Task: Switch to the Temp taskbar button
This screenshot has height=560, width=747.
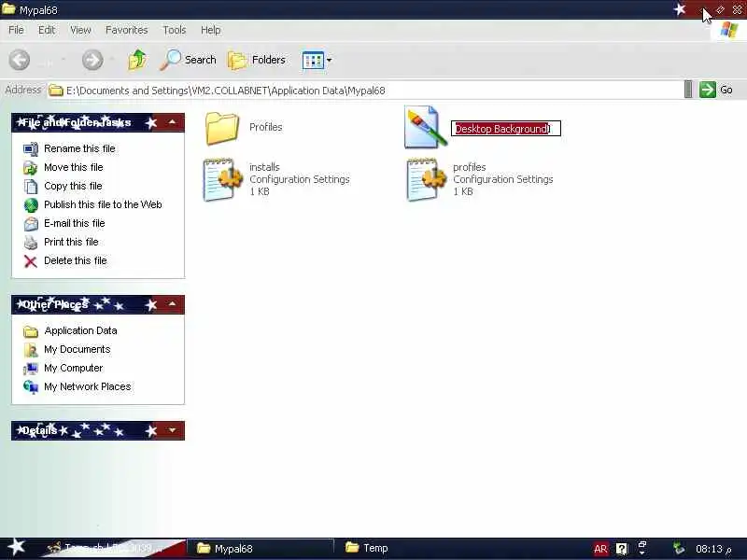Action: pos(367,548)
